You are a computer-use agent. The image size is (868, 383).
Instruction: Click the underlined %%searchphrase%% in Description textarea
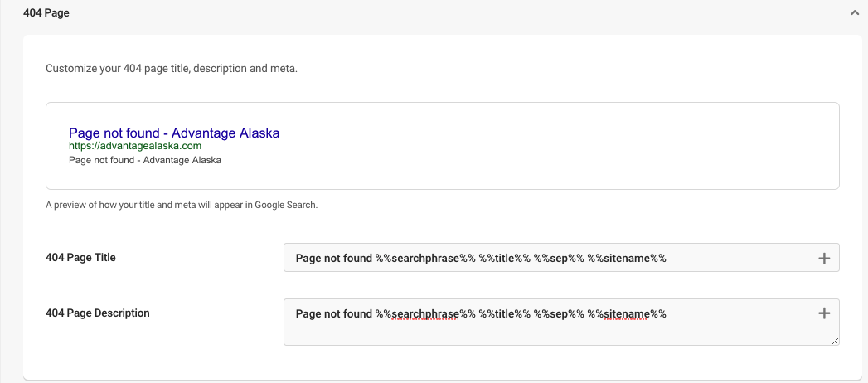425,314
